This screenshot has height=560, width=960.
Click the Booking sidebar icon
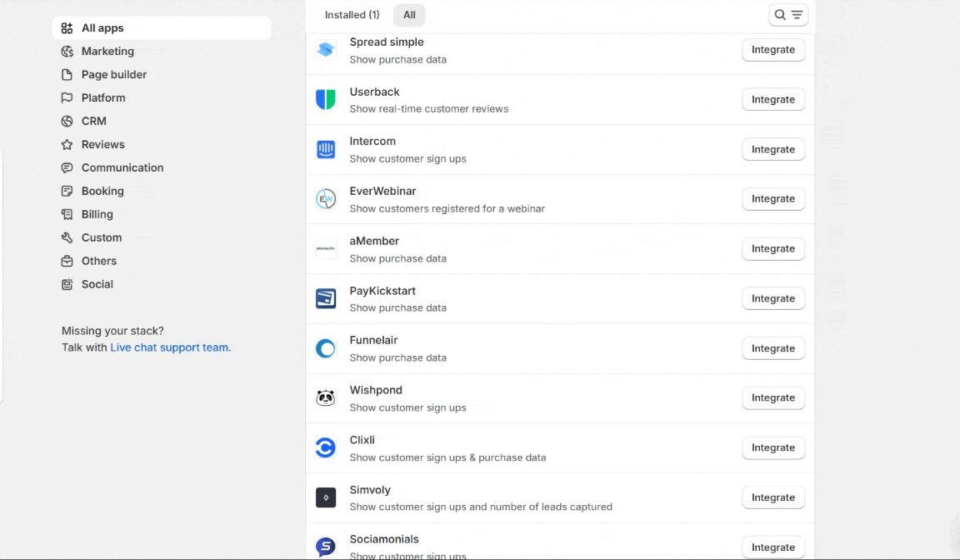(67, 191)
